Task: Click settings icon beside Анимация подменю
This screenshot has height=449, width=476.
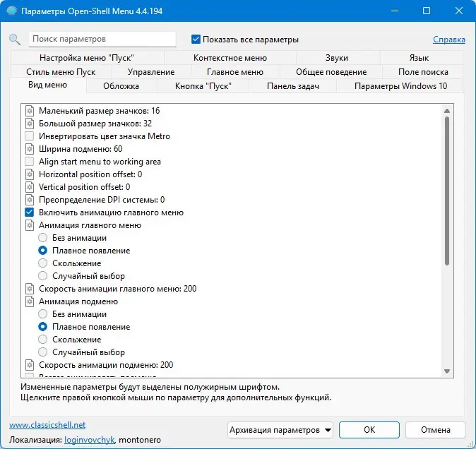Action: tap(30, 301)
